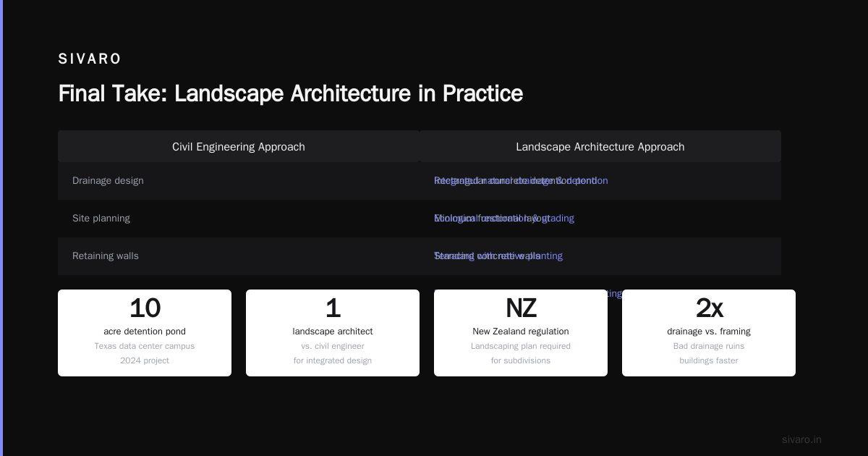Click the 'acre detention pond' label

tap(145, 332)
